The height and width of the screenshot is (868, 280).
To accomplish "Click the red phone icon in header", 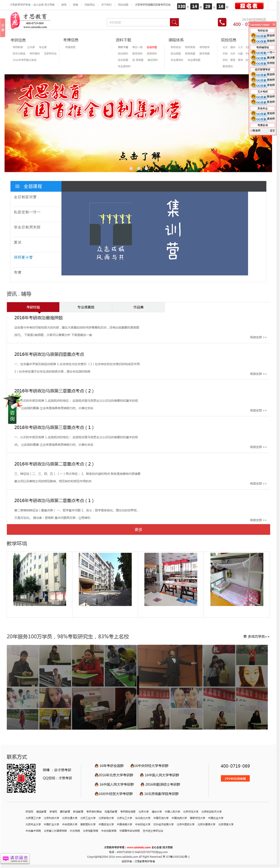I will 222,22.
